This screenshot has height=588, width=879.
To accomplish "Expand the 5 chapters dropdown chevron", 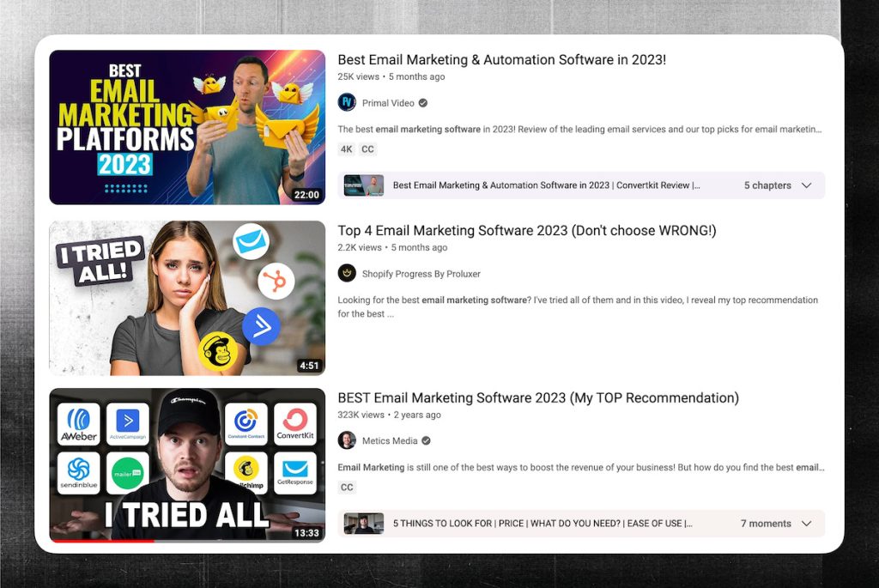I will (x=806, y=185).
